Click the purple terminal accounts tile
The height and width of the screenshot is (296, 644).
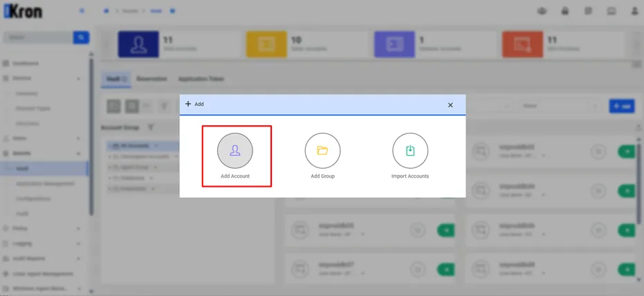tap(394, 44)
